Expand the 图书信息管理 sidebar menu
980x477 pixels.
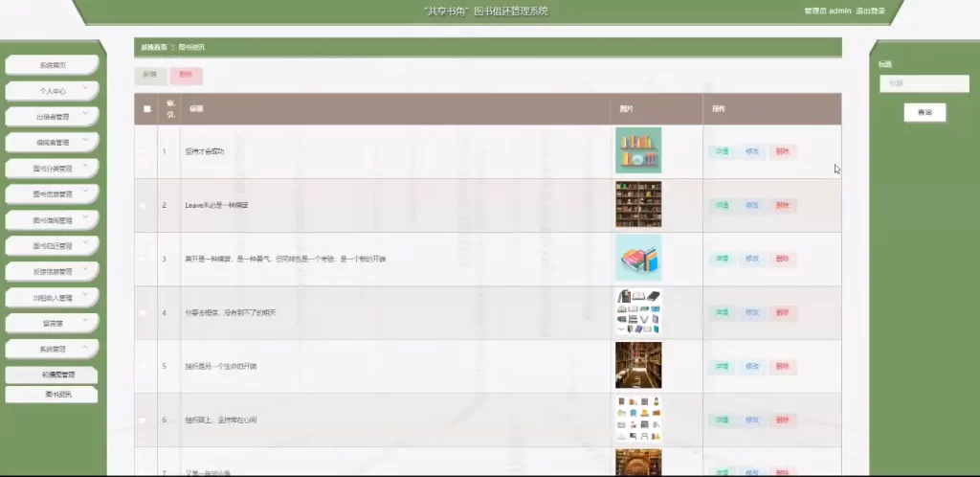53,194
